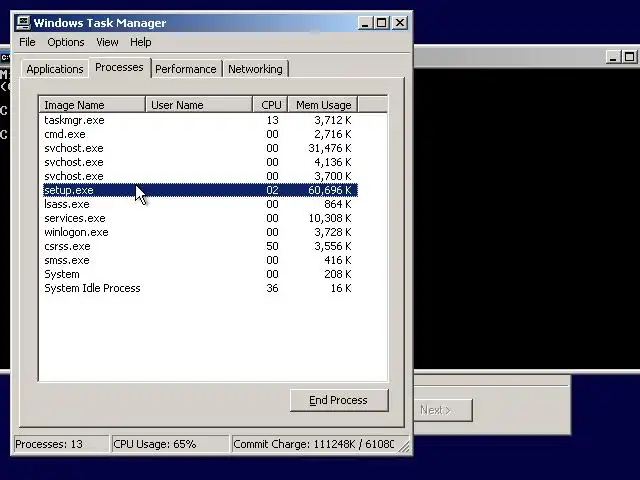Open the File menu
The image size is (640, 480).
[x=27, y=42]
